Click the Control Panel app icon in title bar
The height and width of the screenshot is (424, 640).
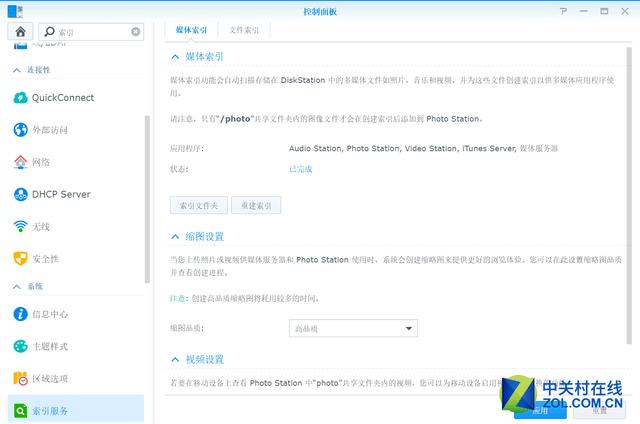tap(15, 11)
